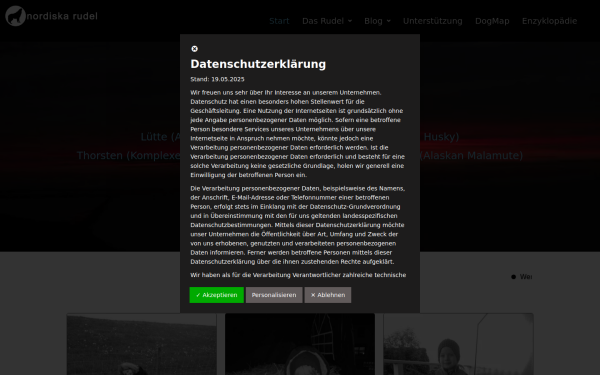Open the Unterstützung page

point(432,21)
